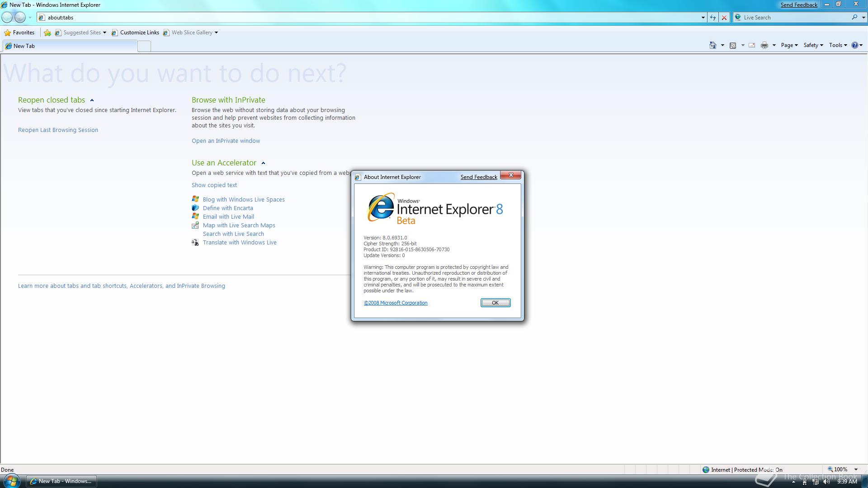Click New Tab - Windows taskbar button

61,481
